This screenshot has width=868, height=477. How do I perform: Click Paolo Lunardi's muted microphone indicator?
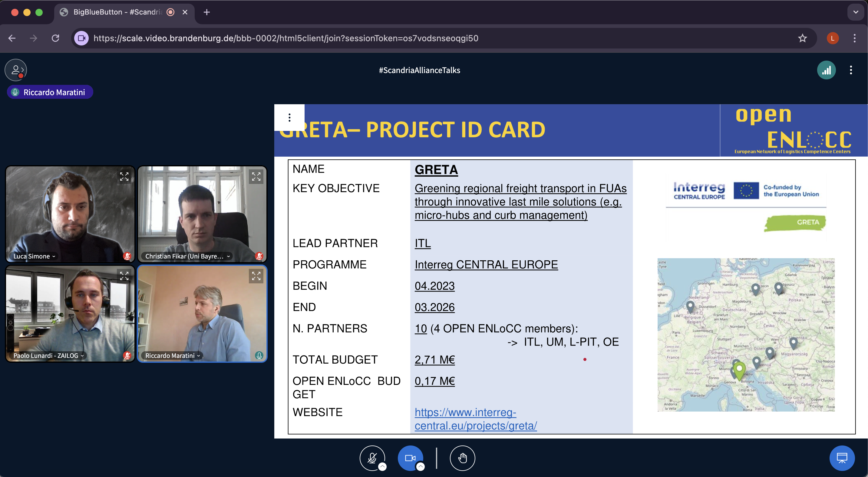click(x=127, y=355)
